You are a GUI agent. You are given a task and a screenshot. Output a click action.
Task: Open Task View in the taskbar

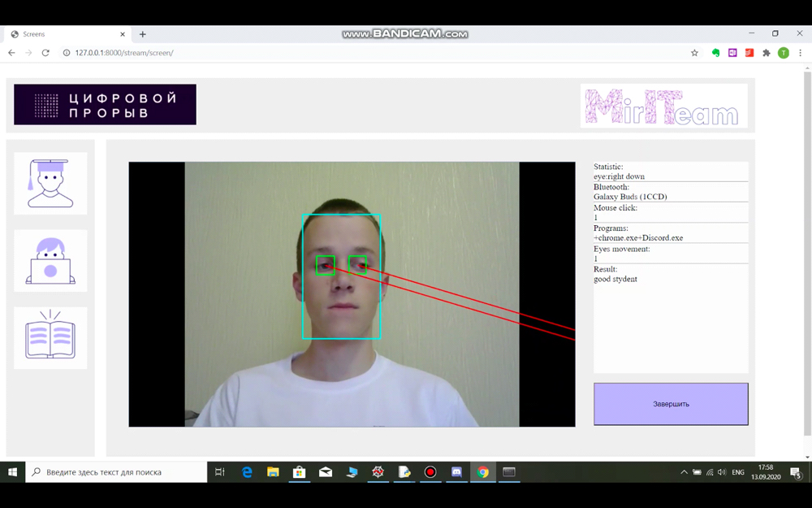click(220, 472)
